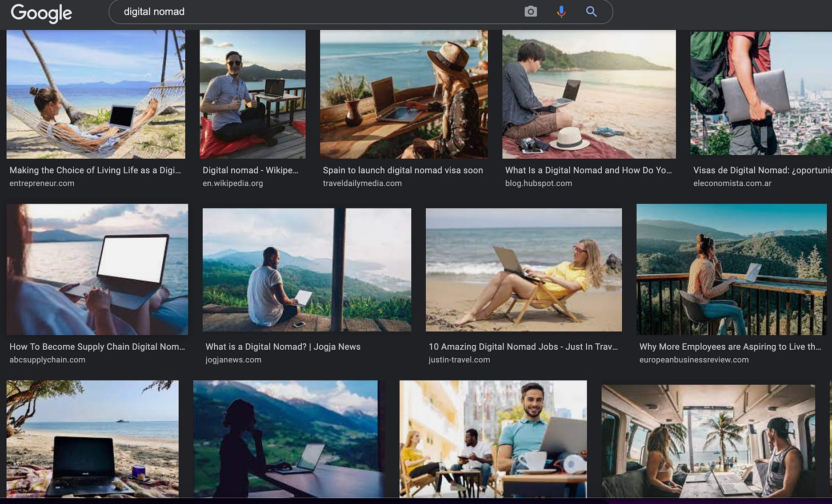This screenshot has height=504, width=832.
Task: Click the traveldailymedia.com source text
Action: coord(362,183)
